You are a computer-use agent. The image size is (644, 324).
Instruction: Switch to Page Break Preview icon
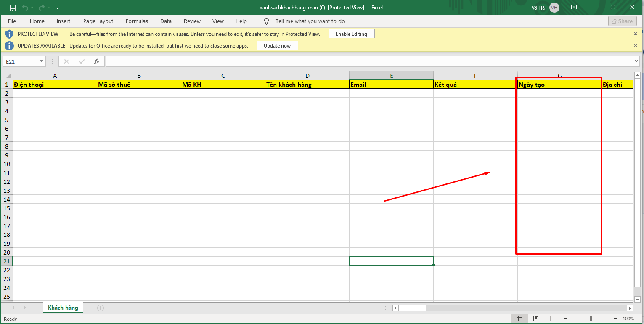click(x=553, y=319)
